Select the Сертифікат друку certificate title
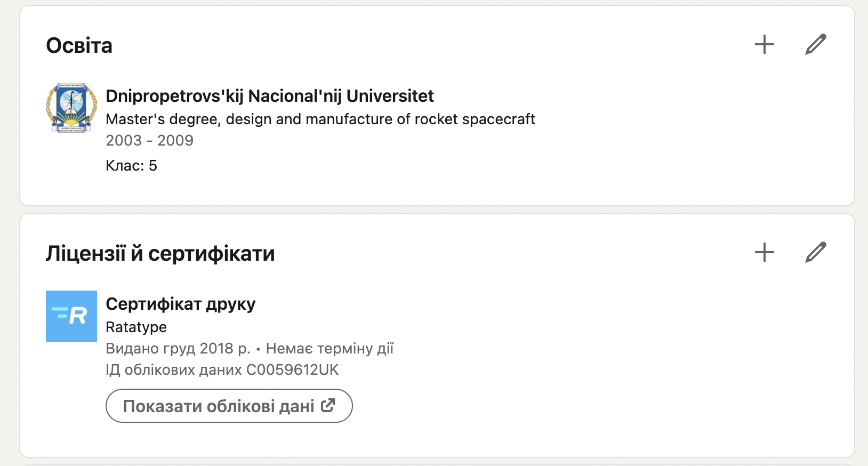This screenshot has width=868, height=466. coord(180,304)
